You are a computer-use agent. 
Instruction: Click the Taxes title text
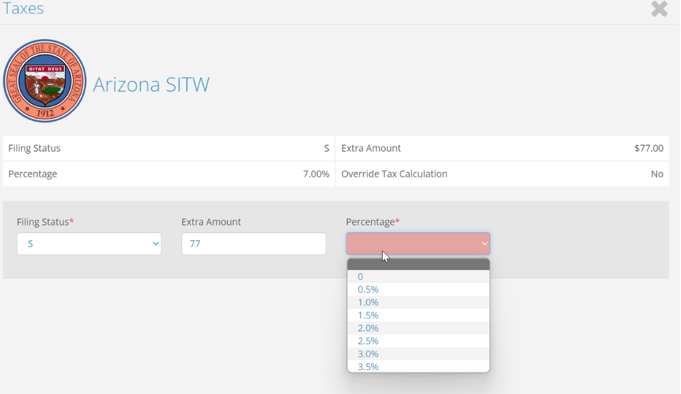point(23,8)
